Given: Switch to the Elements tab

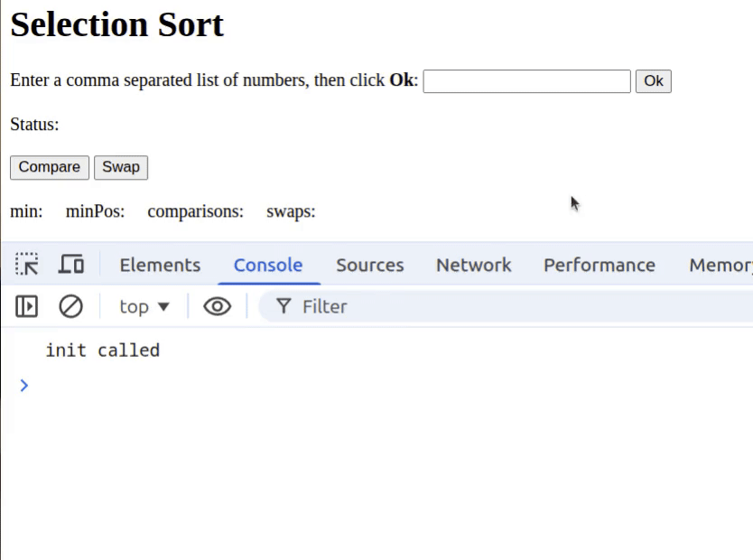Looking at the screenshot, I should tap(160, 265).
